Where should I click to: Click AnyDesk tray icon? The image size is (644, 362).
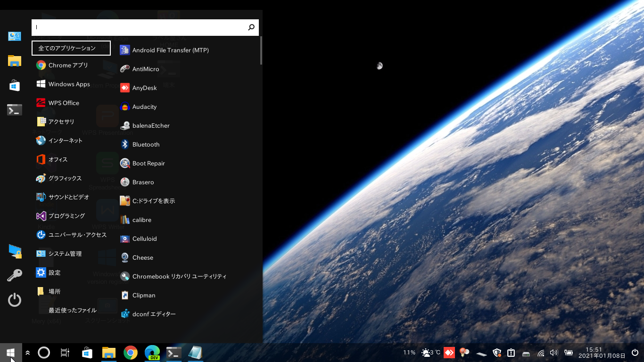pos(449,353)
